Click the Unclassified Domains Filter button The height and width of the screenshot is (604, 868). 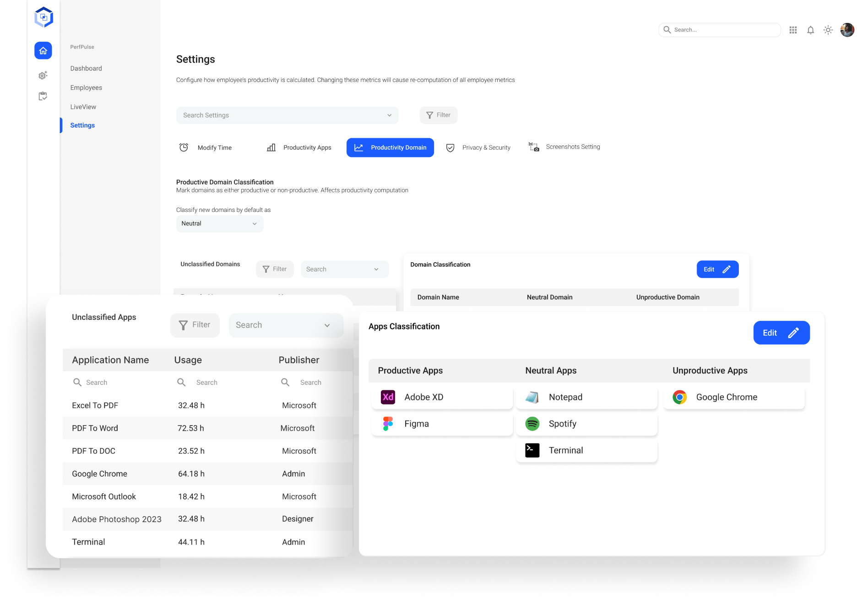[x=275, y=269]
